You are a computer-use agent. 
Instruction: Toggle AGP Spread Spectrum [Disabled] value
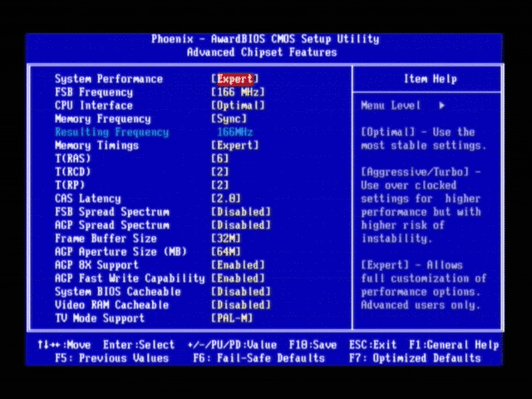point(241,225)
